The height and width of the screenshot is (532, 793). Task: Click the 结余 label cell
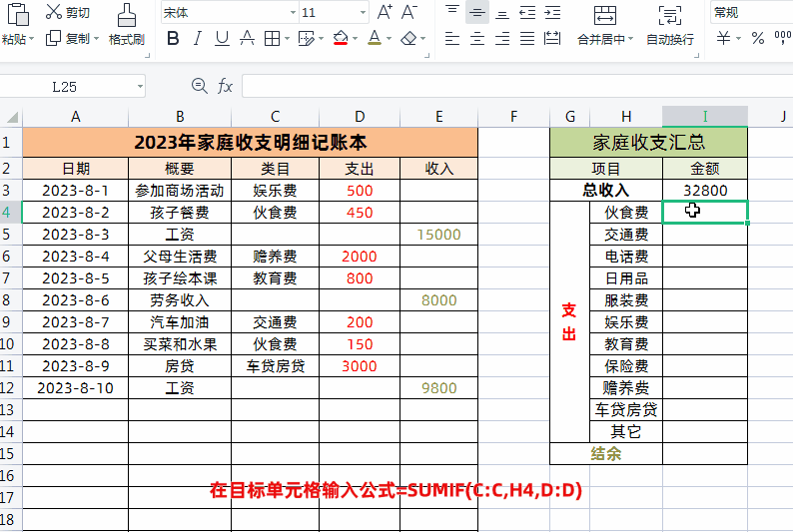click(606, 454)
